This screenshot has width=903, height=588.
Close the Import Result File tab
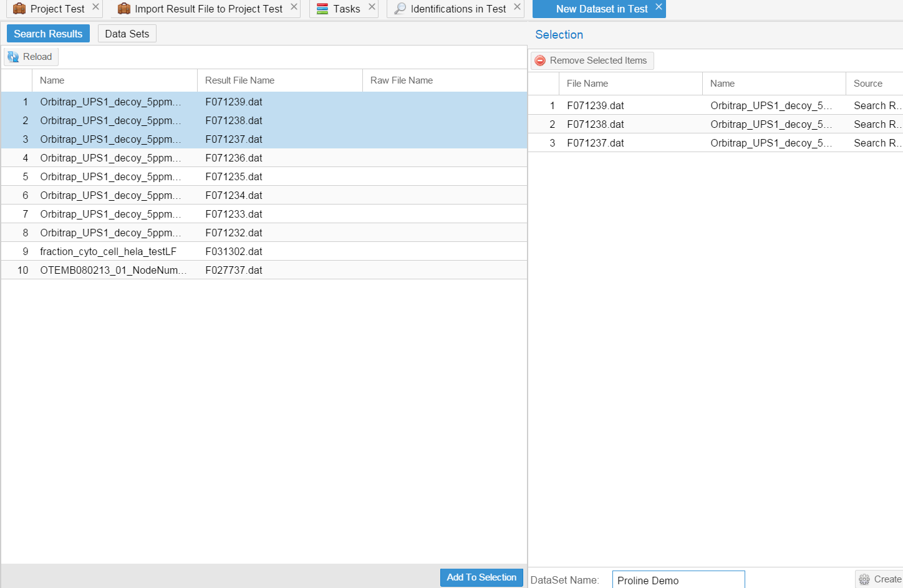(294, 7)
